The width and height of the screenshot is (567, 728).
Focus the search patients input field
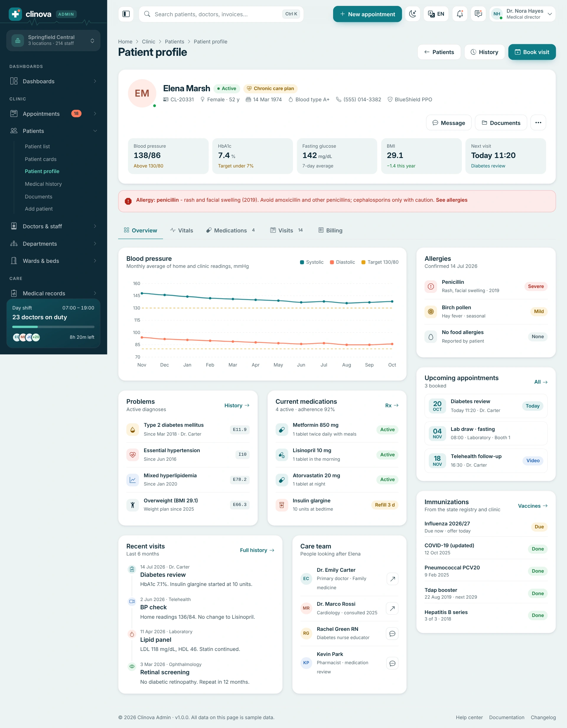pos(221,14)
